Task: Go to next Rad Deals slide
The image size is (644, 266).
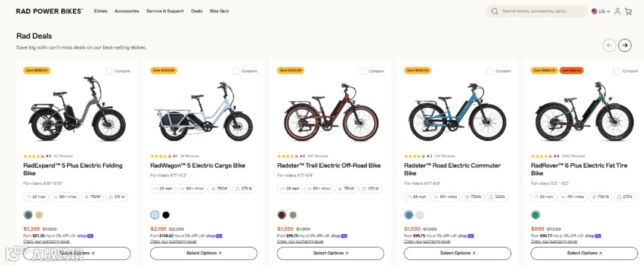Action: coord(624,45)
